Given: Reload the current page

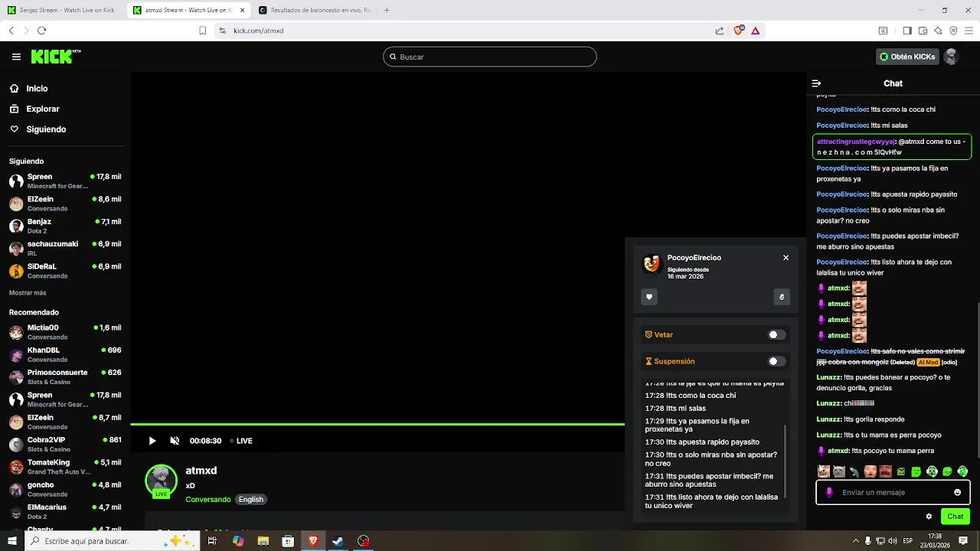Looking at the screenshot, I should coord(41,31).
